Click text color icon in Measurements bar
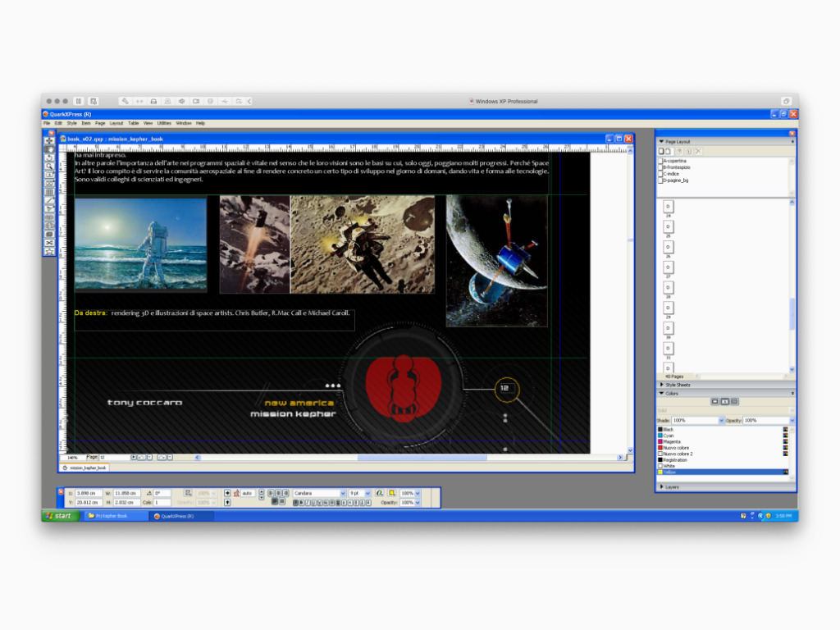 pyautogui.click(x=380, y=493)
